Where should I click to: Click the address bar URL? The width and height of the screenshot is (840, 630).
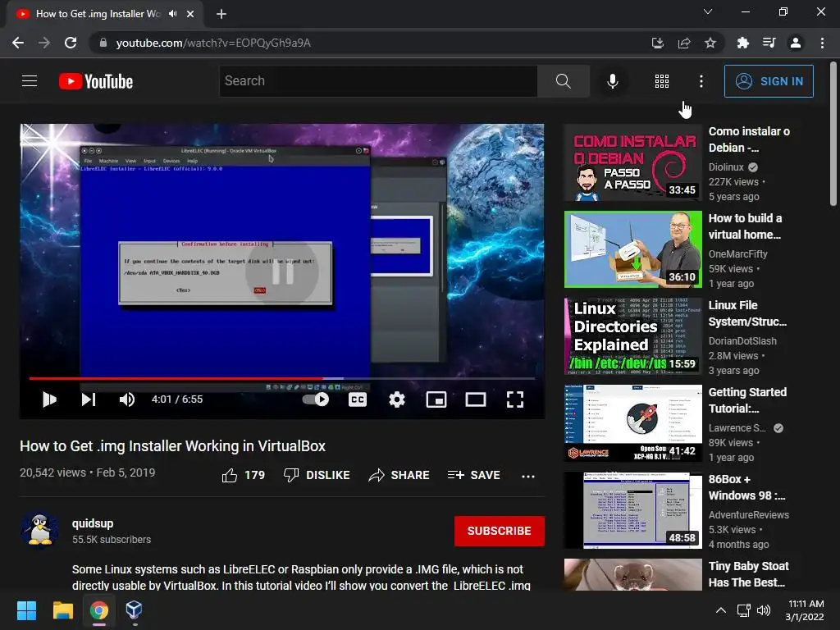coord(213,43)
